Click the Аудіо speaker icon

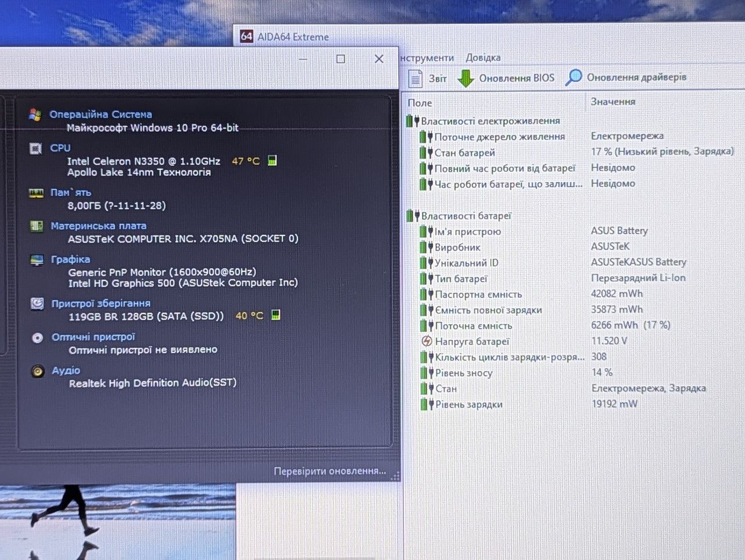click(38, 371)
